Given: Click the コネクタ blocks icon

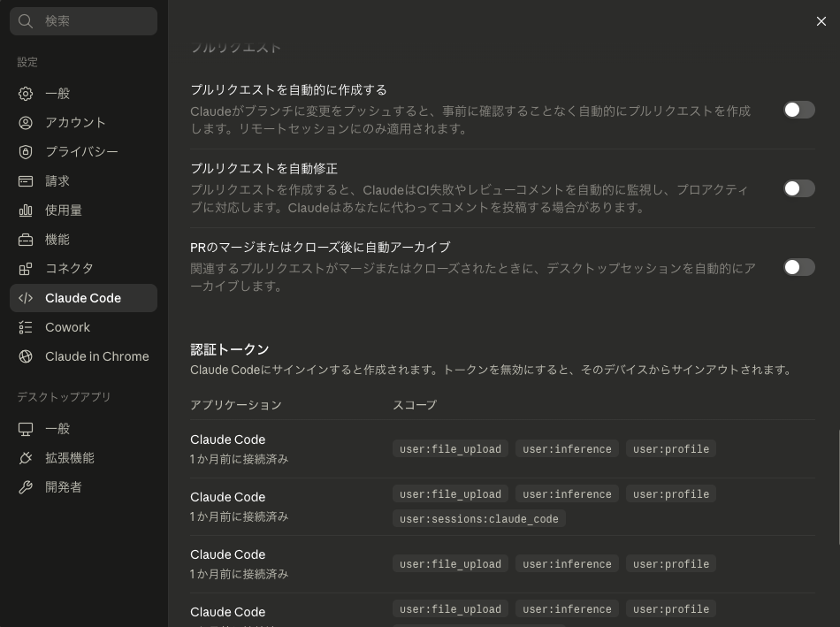Looking at the screenshot, I should tap(25, 269).
